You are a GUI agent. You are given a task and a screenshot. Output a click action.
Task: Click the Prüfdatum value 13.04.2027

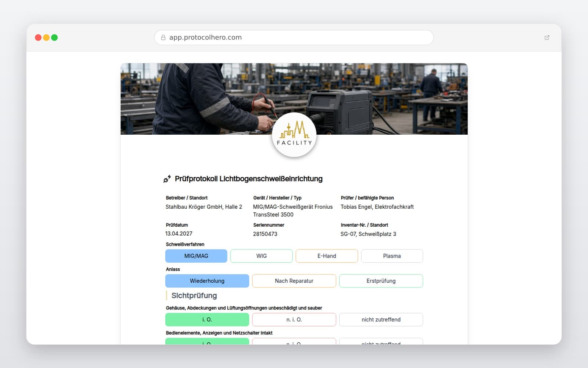(179, 234)
